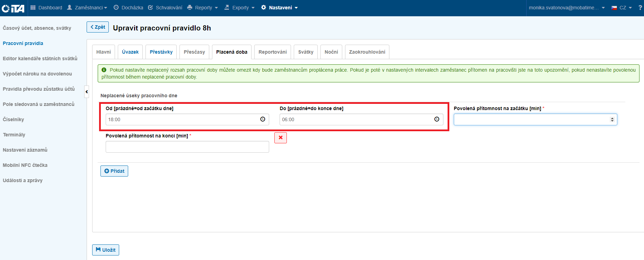Expand the Reporty dropdown menu
This screenshot has height=260, width=644.
point(203,8)
